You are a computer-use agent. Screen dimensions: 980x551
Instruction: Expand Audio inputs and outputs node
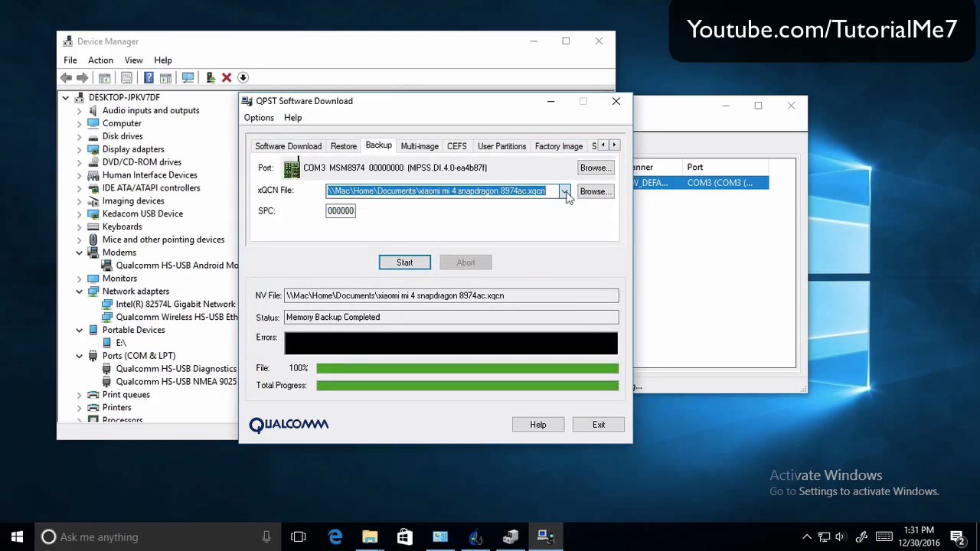(x=79, y=110)
